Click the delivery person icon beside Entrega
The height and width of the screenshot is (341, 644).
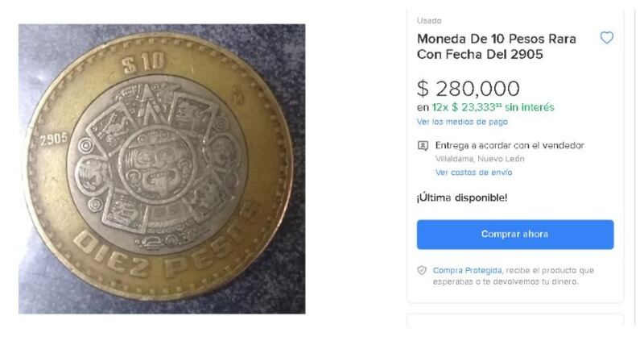(423, 146)
